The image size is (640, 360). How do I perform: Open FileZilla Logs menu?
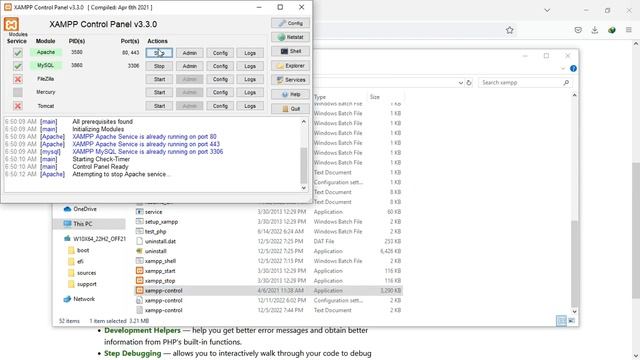point(250,79)
